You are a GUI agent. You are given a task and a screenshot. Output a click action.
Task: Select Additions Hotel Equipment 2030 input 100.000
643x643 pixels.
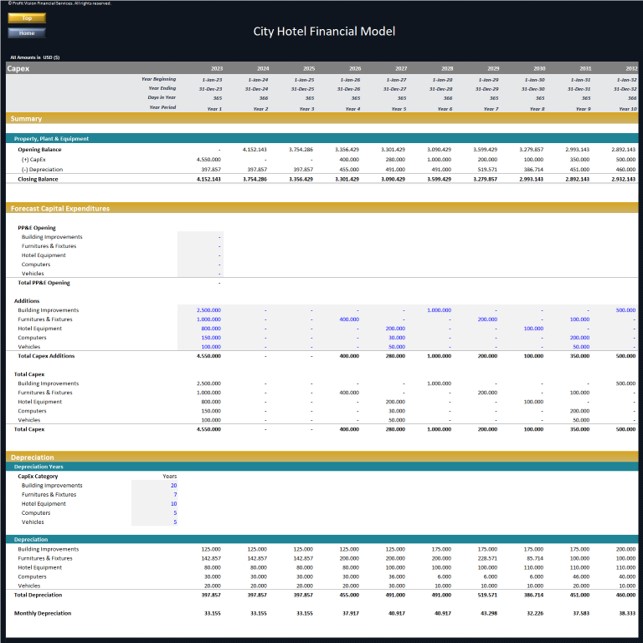pyautogui.click(x=534, y=328)
